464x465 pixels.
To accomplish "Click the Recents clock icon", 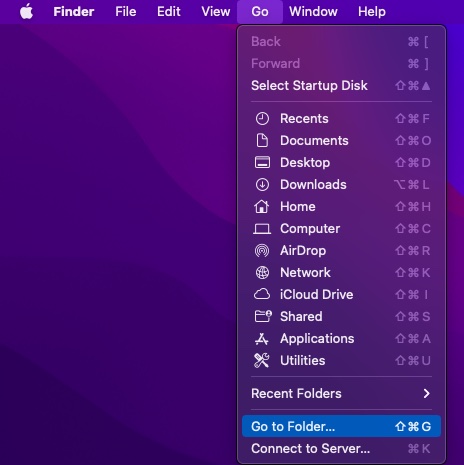I will click(262, 119).
